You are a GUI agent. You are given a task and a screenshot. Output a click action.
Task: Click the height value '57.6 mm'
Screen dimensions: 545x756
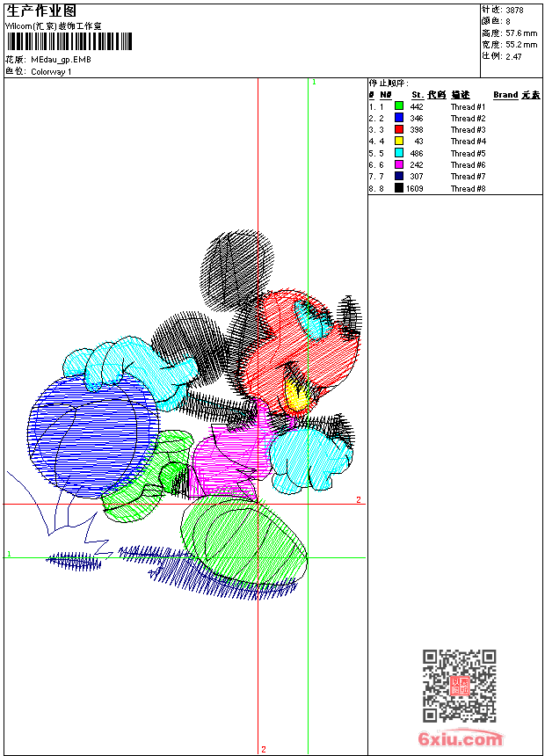(x=521, y=33)
